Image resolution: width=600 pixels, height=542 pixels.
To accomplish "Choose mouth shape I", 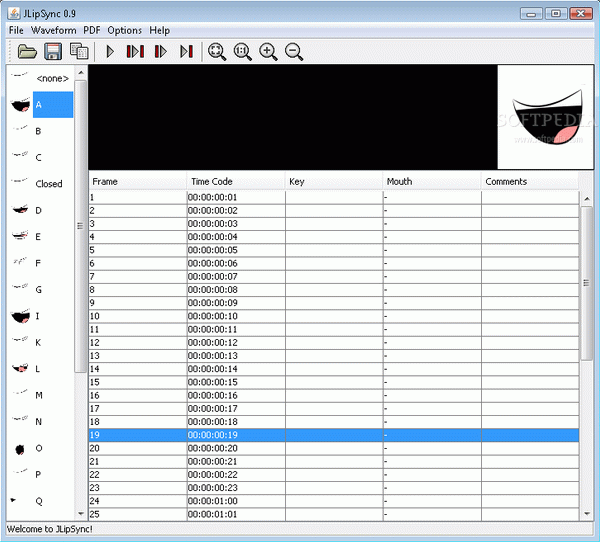I will click(x=41, y=316).
